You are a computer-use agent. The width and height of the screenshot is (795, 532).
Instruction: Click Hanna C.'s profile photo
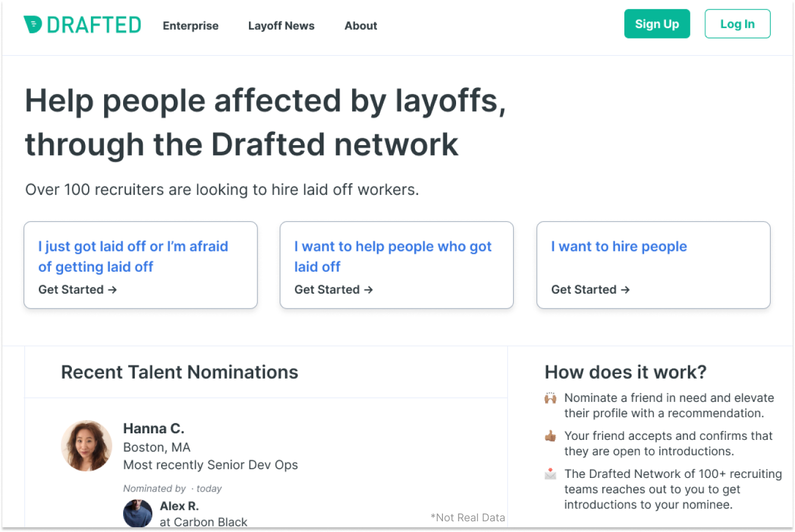click(x=87, y=446)
